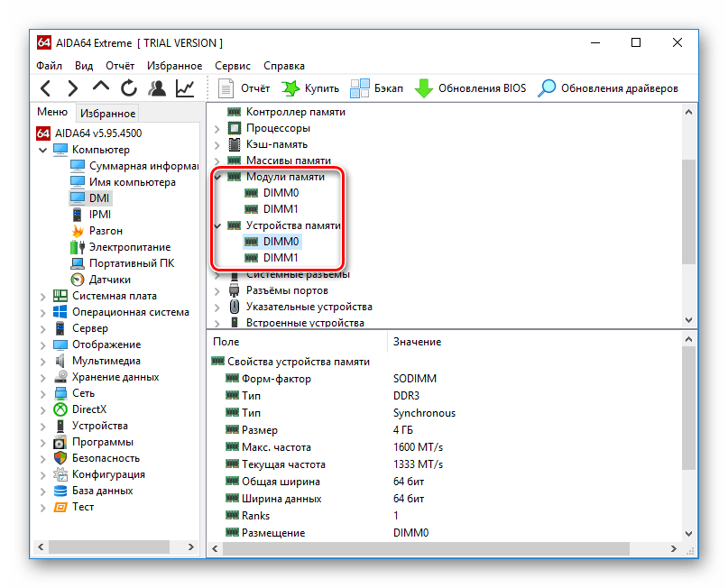
Task: Click the Отчёт report toolbar button
Action: [x=244, y=88]
